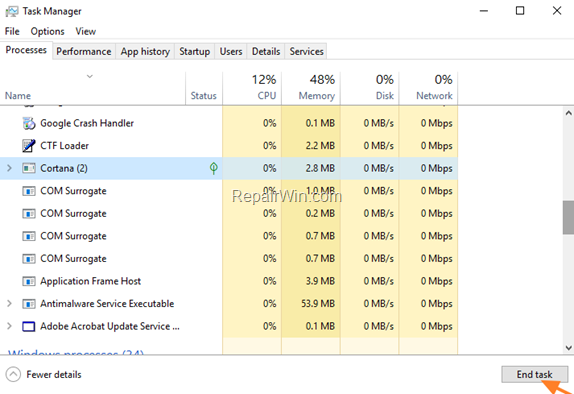Switch to the App history tab

[145, 52]
